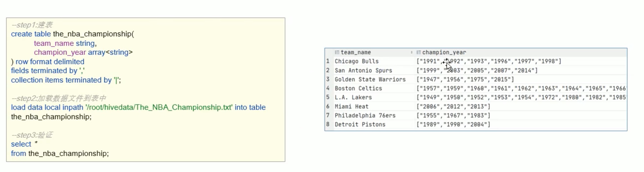Select row number 4 in results grid

[x=328, y=88]
